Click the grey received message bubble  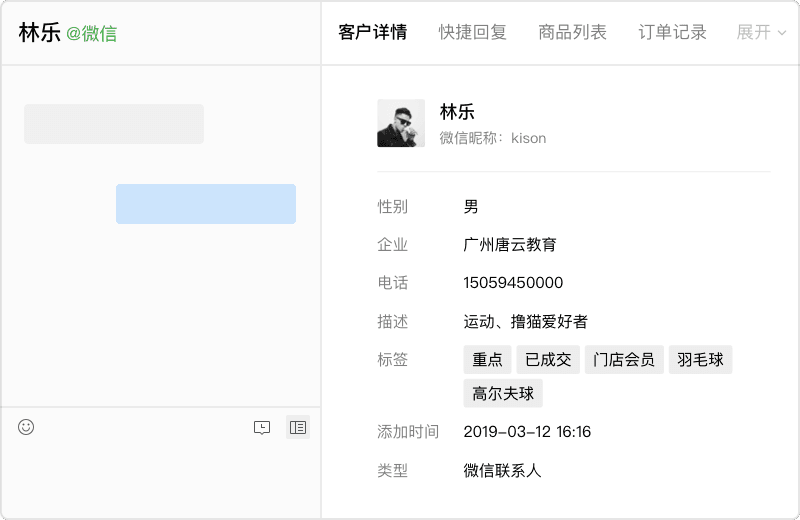click(114, 124)
